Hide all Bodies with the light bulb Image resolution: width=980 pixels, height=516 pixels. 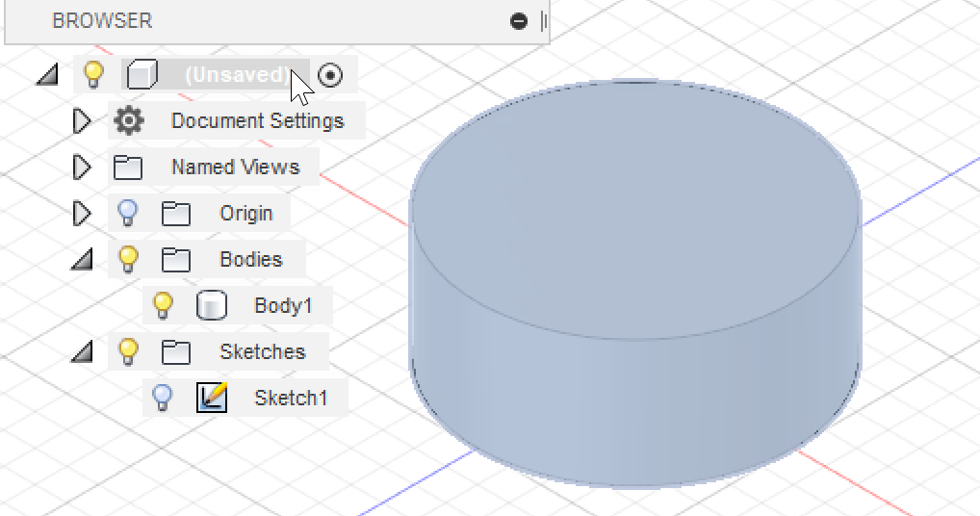pos(127,259)
